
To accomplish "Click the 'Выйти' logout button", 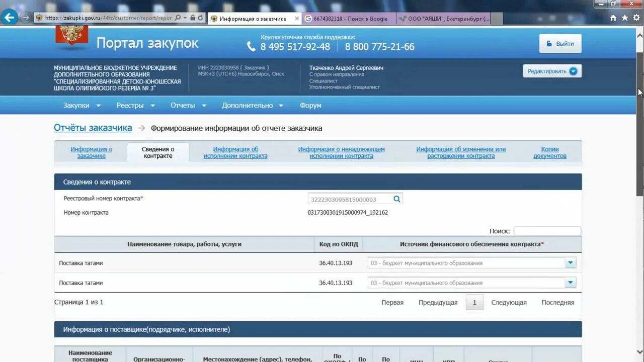I will pos(560,44).
